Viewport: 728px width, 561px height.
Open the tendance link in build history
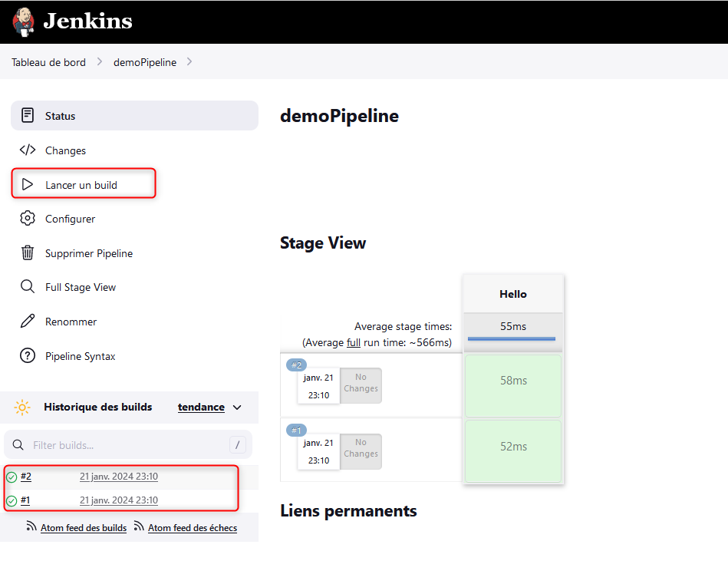(201, 407)
